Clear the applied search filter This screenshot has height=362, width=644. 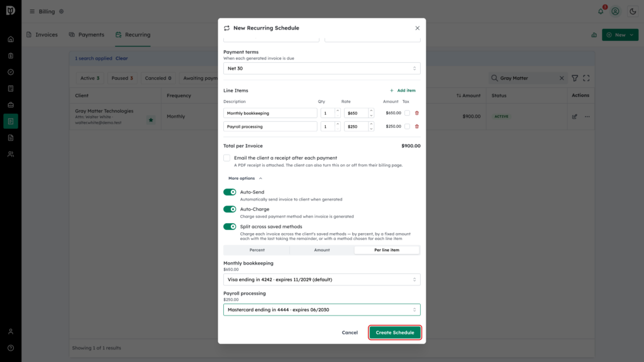coord(121,58)
